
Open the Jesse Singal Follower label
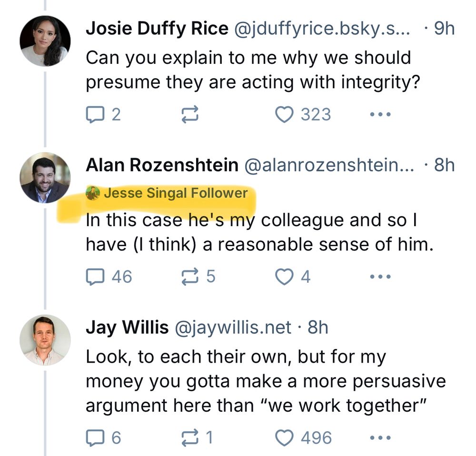click(x=175, y=193)
